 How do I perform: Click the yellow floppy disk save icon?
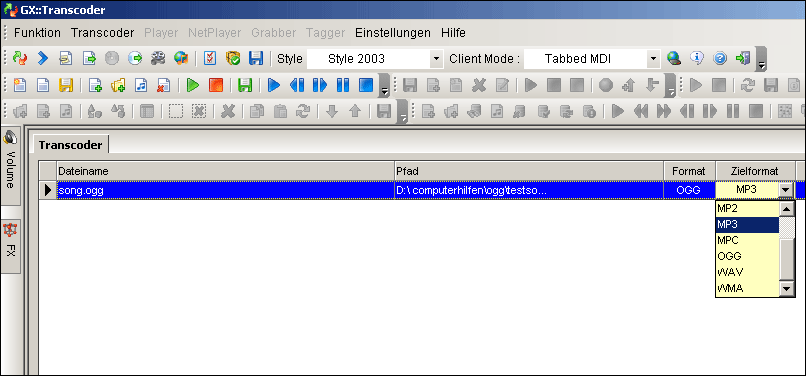point(66,85)
